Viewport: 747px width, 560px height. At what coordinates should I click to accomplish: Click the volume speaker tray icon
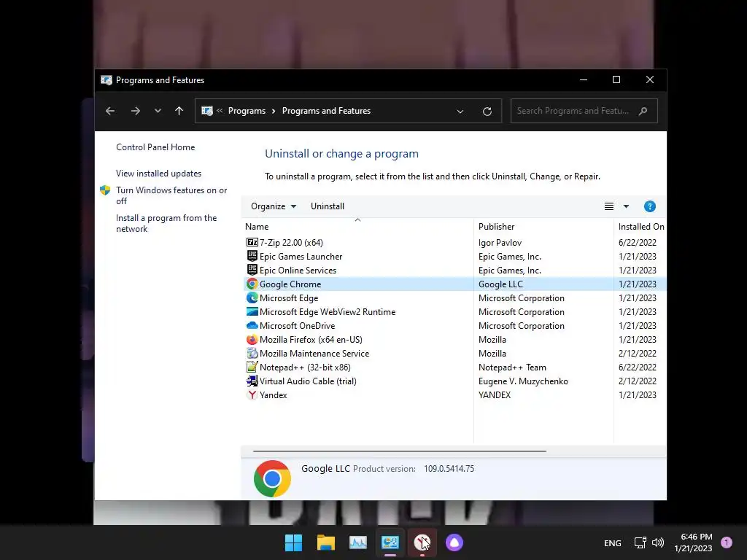click(658, 542)
